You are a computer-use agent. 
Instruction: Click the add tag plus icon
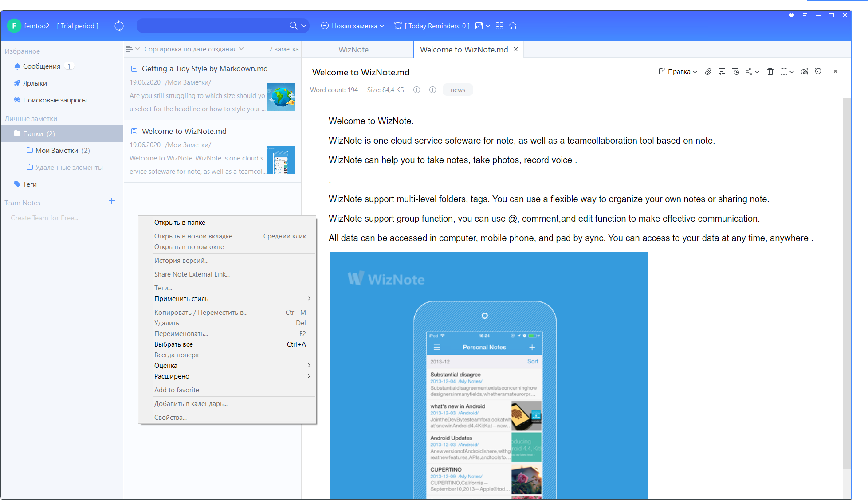pos(432,90)
